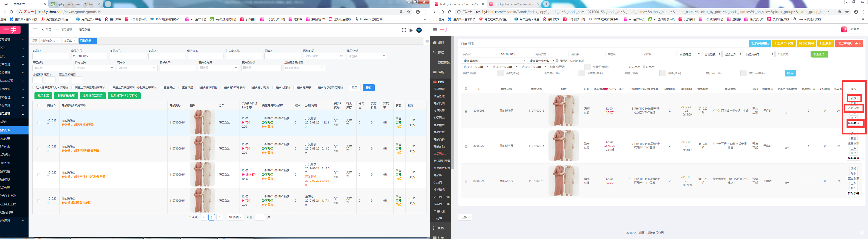Check 是否有活跃值 checkbox
The width and height of the screenshot is (868, 239).
click(198, 87)
